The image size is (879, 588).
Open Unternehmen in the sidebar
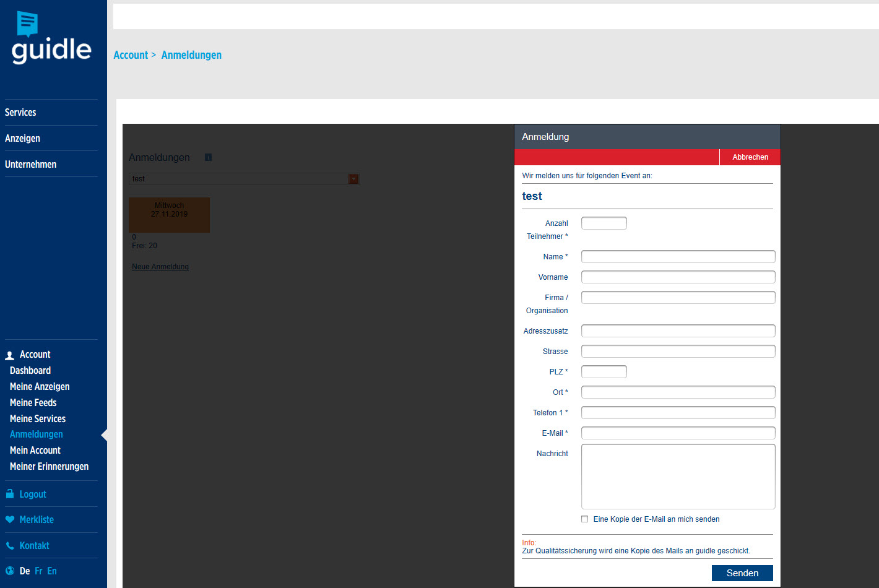[x=30, y=165]
